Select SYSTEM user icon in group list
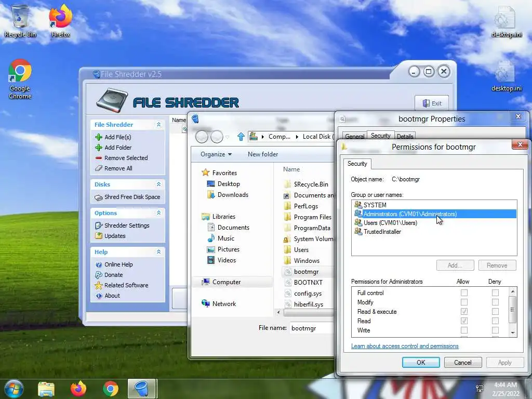The height and width of the screenshot is (399, 532). 358,205
